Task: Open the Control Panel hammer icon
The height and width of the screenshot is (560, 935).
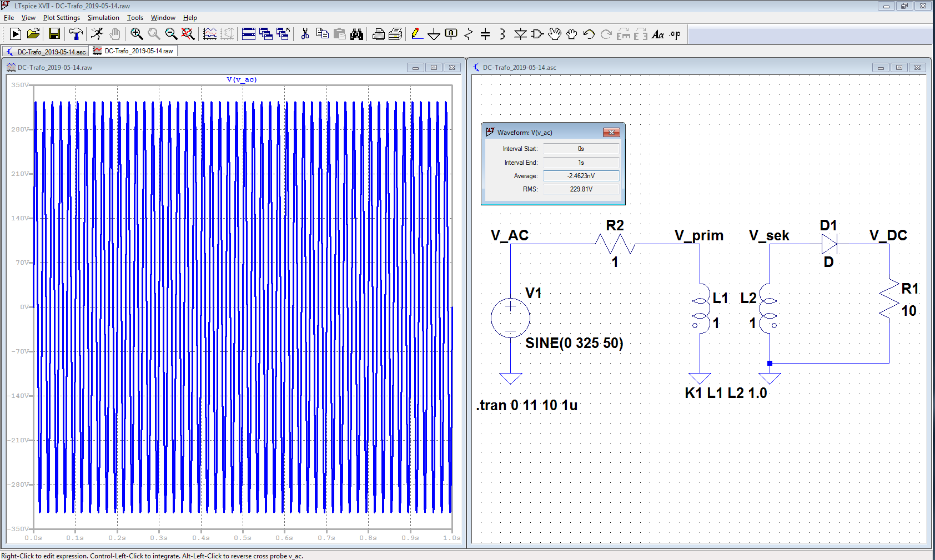Action: click(76, 34)
